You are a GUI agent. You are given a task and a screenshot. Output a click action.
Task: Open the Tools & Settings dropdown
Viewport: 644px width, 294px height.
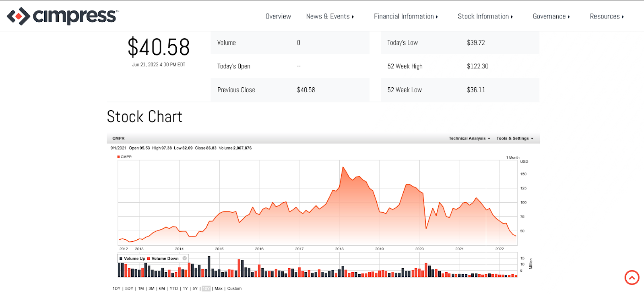(515, 138)
